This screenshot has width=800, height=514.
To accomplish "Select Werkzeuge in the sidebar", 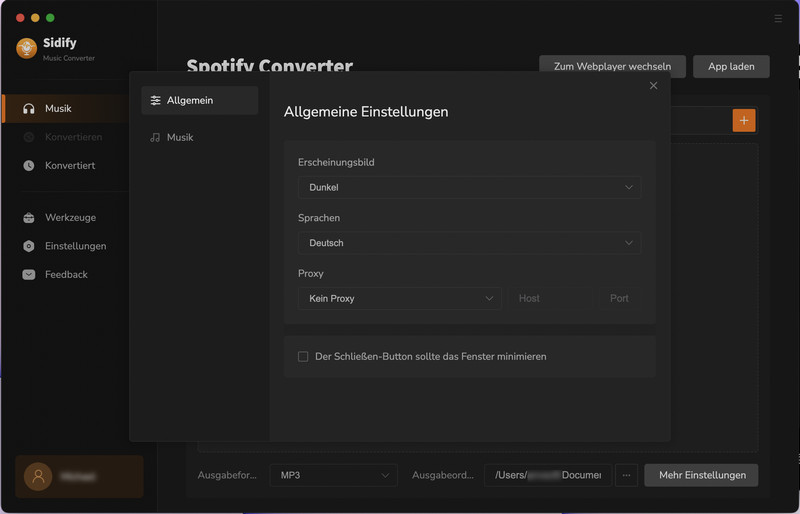I will pyautogui.click(x=70, y=217).
